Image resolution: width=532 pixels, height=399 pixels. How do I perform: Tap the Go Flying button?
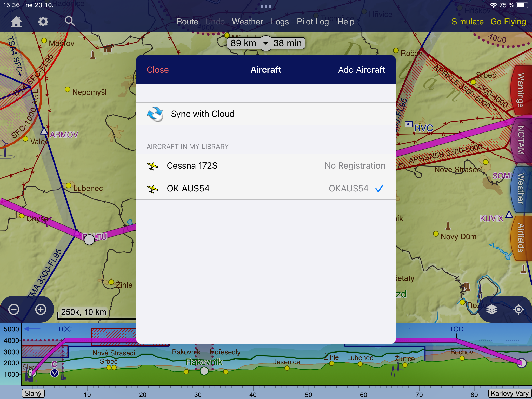coord(508,22)
